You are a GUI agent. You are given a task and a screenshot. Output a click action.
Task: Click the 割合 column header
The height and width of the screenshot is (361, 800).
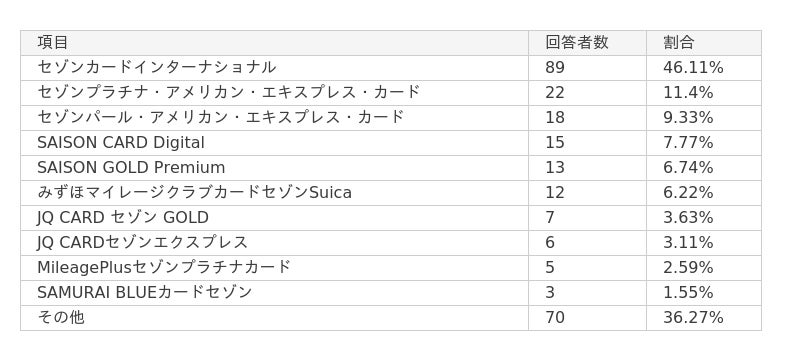[704, 43]
